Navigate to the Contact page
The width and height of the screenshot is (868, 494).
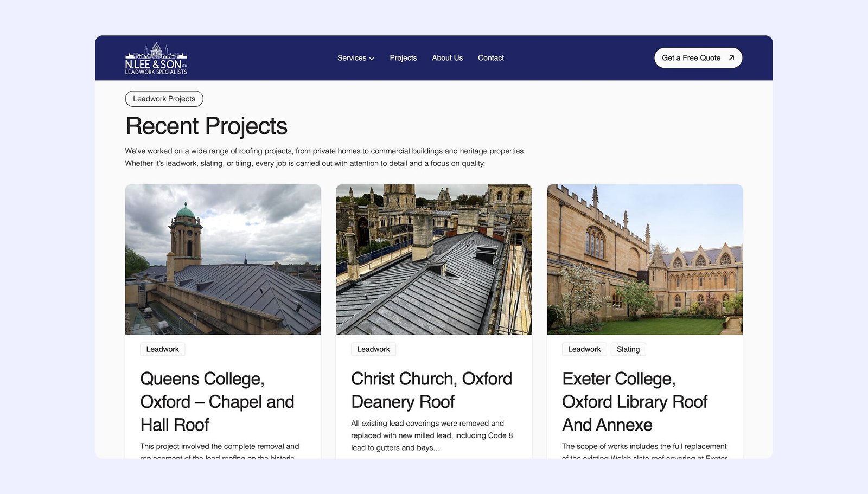click(x=491, y=58)
